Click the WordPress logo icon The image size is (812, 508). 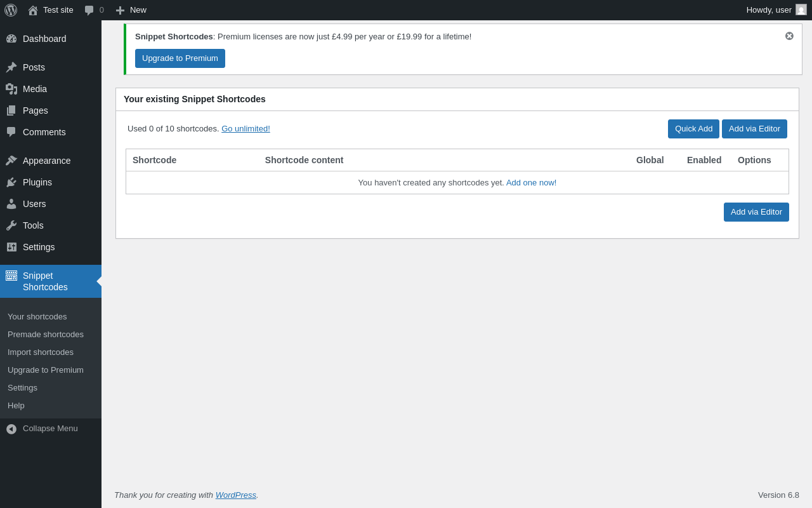[11, 10]
